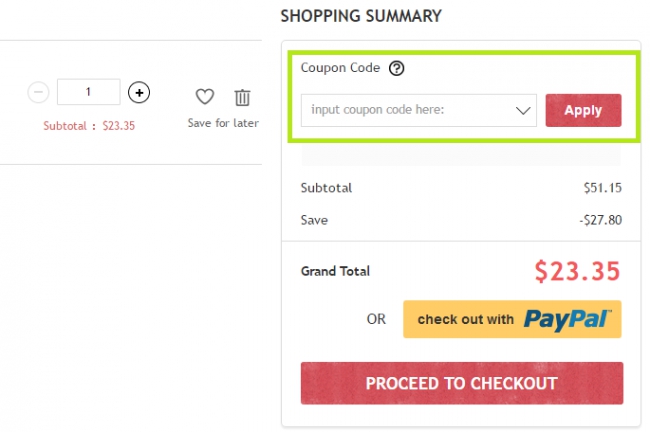The image size is (650, 432).
Task: Click the Shopping Summary heading
Action: (x=361, y=16)
